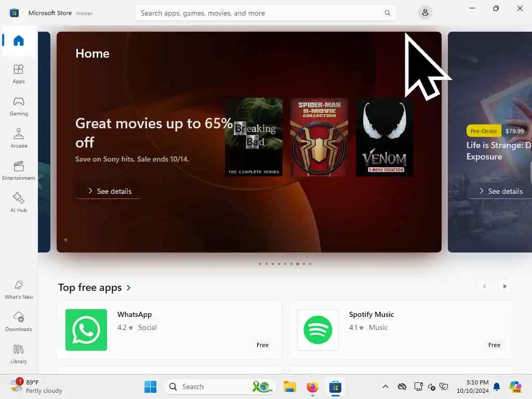Image resolution: width=532 pixels, height=399 pixels.
Task: Check What's New in the sidebar
Action: (x=19, y=290)
